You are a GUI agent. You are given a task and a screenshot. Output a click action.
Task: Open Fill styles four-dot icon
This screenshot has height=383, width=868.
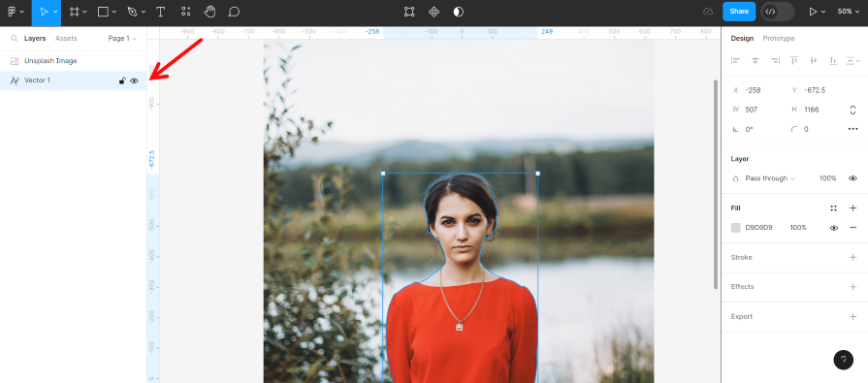point(833,208)
